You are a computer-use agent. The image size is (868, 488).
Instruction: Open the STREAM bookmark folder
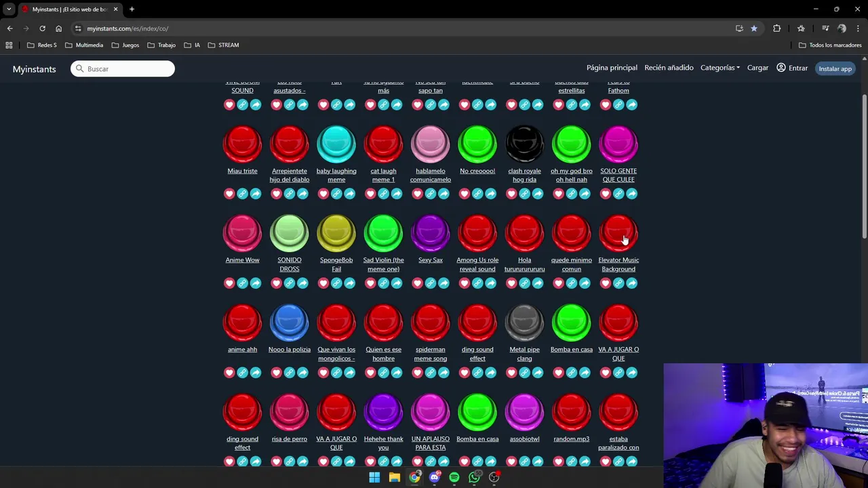pyautogui.click(x=223, y=45)
